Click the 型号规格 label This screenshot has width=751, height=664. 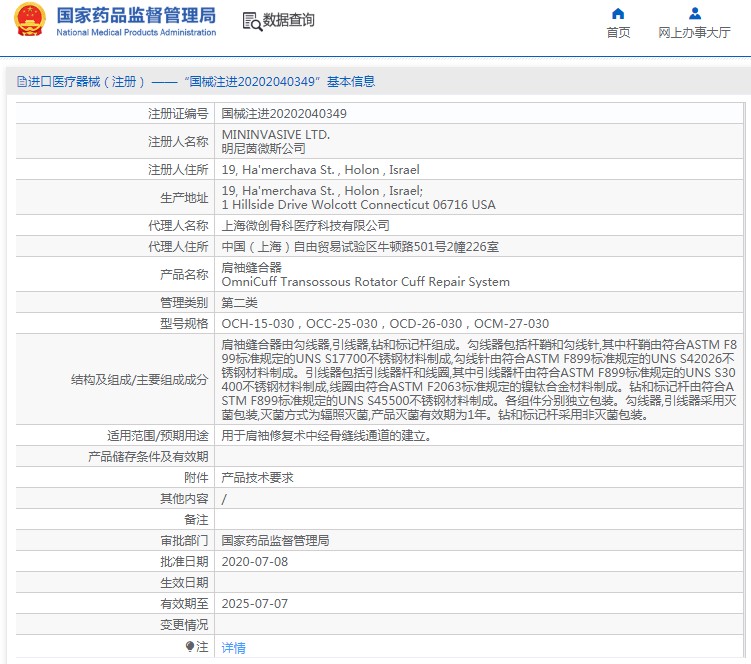click(184, 324)
